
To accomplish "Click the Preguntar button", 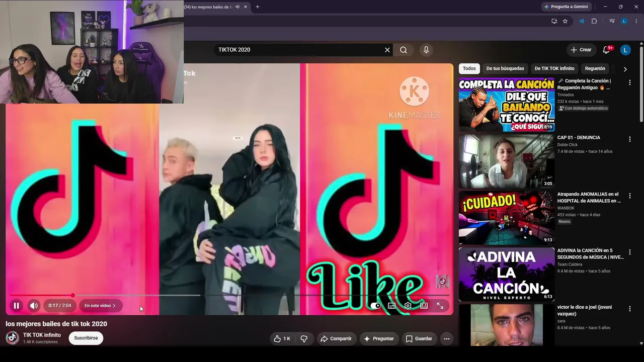I will [x=379, y=339].
